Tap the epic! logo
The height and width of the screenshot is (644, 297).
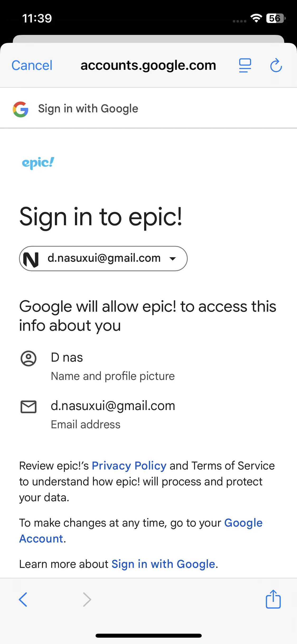coord(38,163)
